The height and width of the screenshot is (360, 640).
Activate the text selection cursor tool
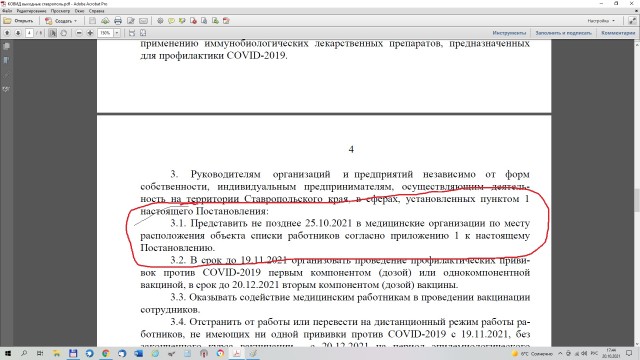tap(53, 33)
